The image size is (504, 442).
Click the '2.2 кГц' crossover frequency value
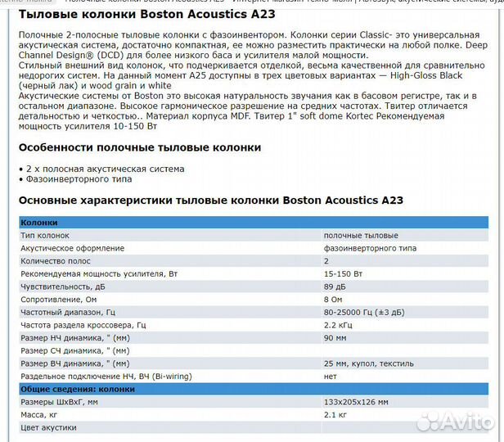click(338, 325)
